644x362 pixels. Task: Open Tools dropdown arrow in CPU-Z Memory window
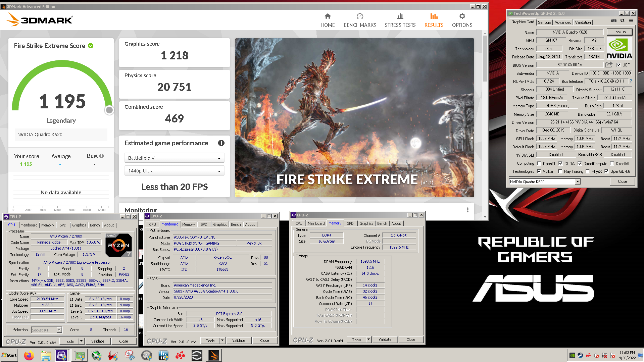368,340
